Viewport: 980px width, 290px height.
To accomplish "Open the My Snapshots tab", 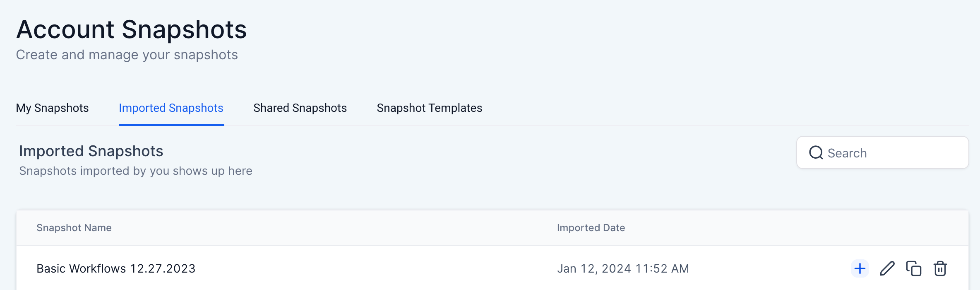I will coord(52,108).
